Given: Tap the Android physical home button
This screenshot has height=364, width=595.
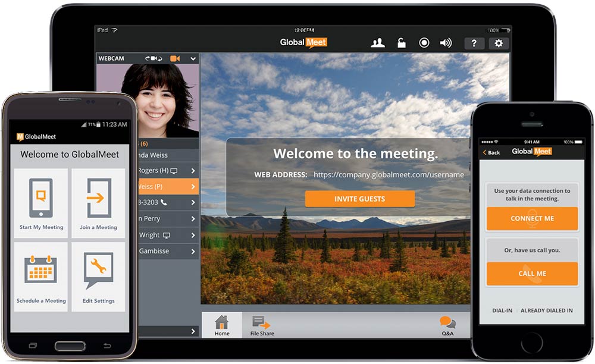Looking at the screenshot, I should coord(70,346).
